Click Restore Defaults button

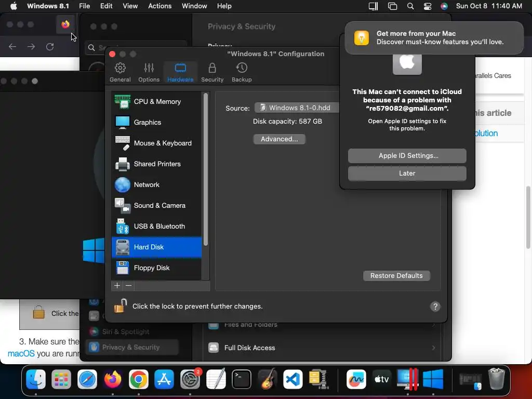pos(396,275)
